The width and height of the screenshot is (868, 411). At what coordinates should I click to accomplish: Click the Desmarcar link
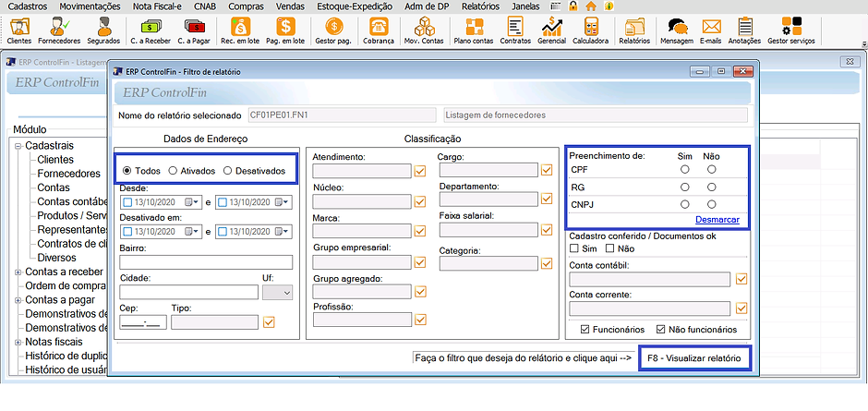(717, 220)
